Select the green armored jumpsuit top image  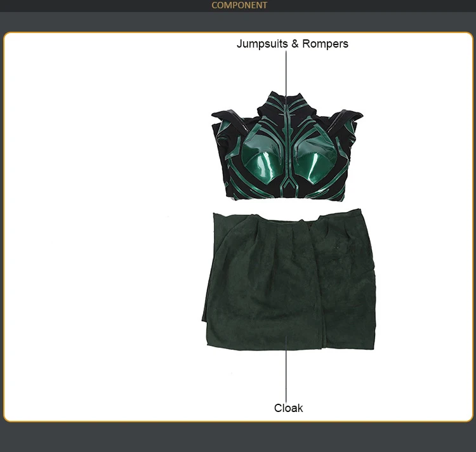pos(287,146)
